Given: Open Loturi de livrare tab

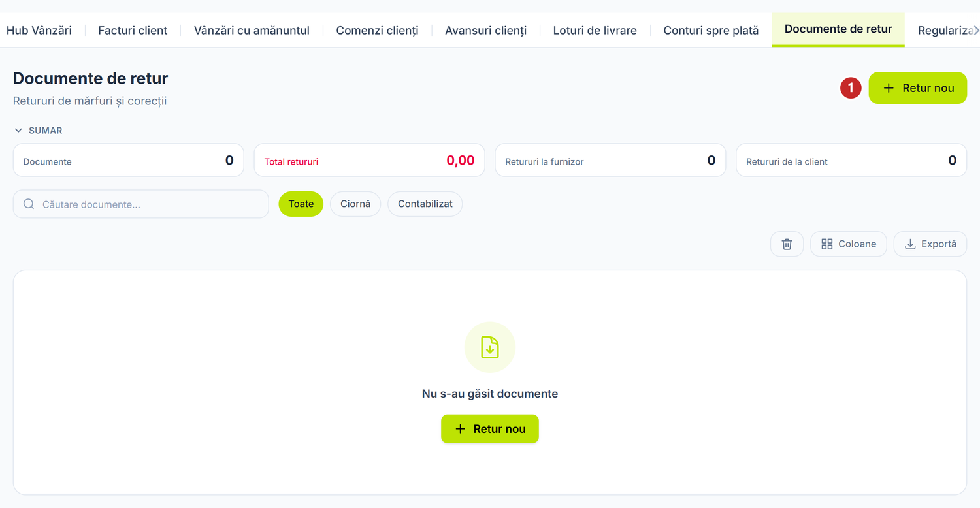Looking at the screenshot, I should (x=595, y=30).
